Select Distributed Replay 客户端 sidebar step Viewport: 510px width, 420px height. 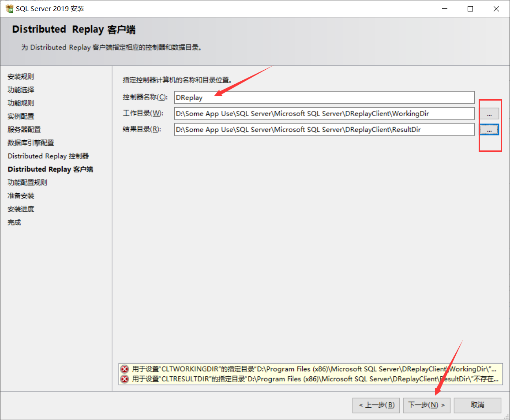point(50,169)
